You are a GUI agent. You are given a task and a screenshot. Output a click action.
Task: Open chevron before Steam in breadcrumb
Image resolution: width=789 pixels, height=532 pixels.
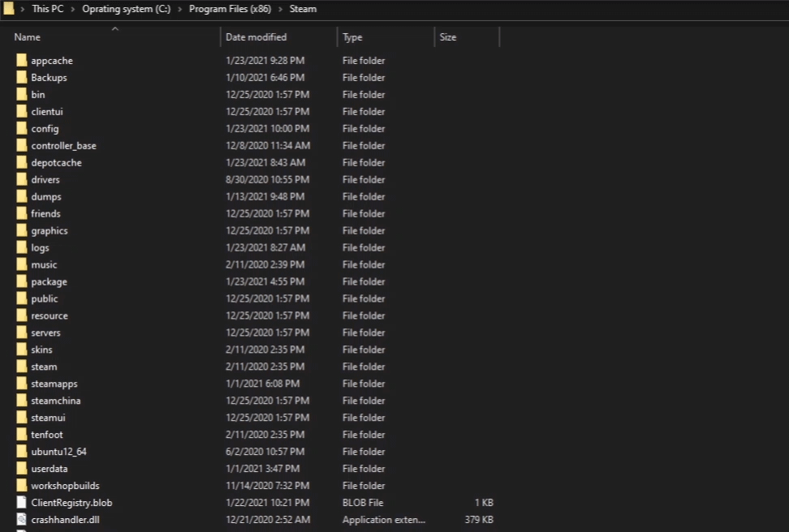(x=280, y=9)
